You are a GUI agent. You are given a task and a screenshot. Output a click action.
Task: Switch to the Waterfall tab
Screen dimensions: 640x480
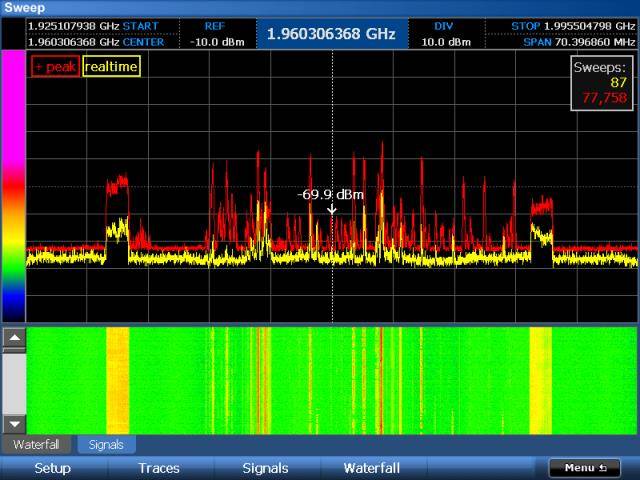[x=36, y=445]
